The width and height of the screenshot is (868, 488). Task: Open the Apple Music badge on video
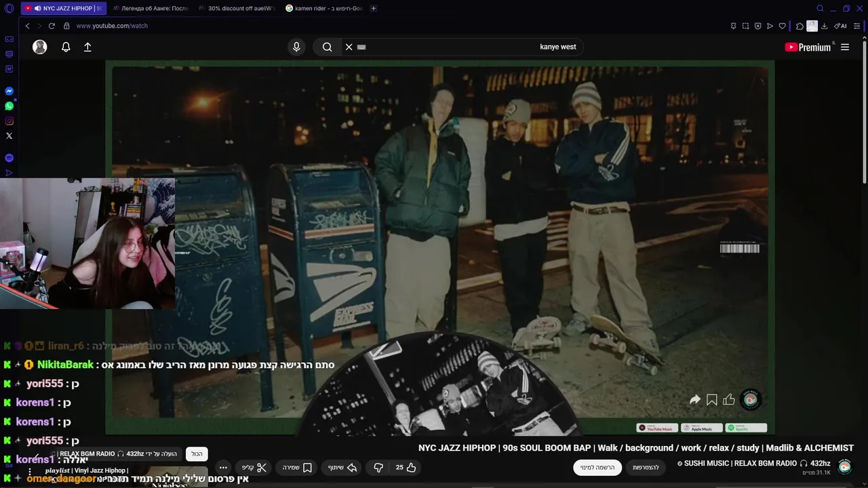point(702,428)
